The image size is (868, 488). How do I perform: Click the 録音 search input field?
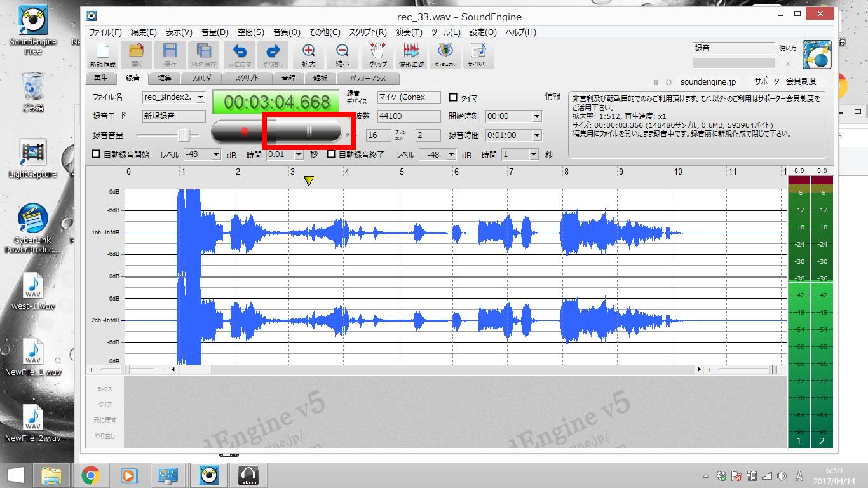(733, 48)
